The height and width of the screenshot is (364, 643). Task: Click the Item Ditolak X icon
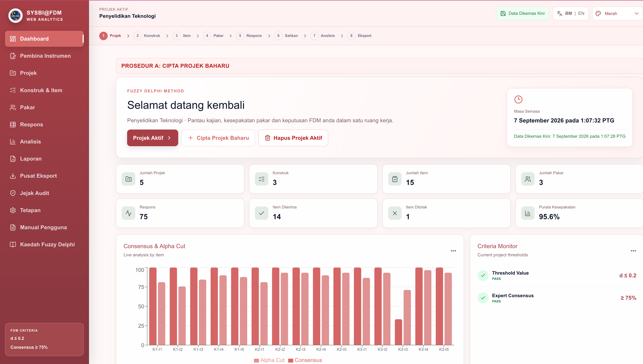coord(395,213)
